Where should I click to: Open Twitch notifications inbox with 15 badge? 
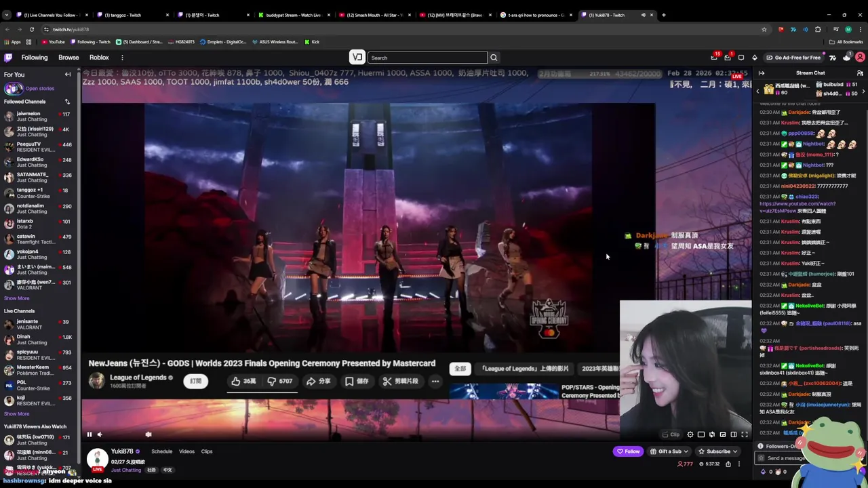tap(714, 58)
